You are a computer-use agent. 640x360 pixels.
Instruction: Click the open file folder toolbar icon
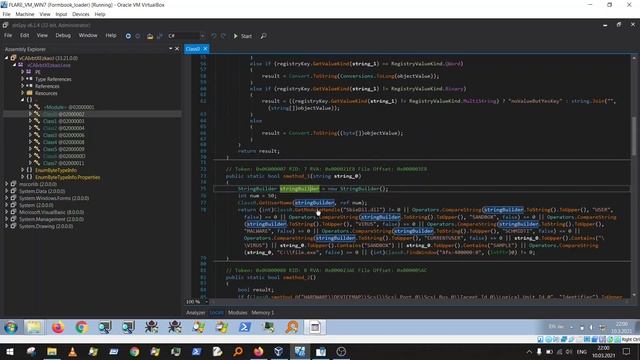tap(150, 36)
